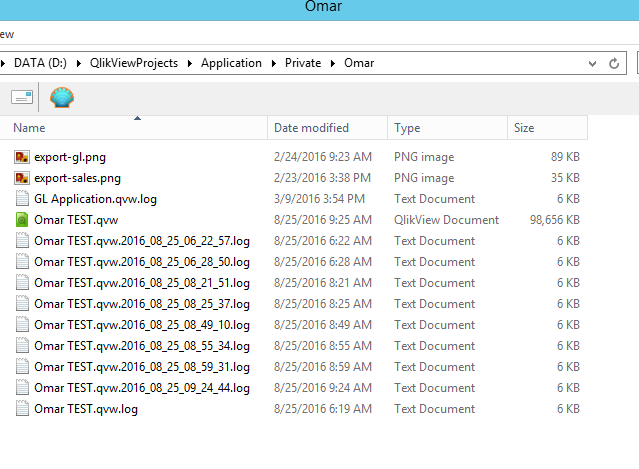Select Omar TEST.qvw.2016_08_25_06_22_57.log name

pyautogui.click(x=142, y=241)
